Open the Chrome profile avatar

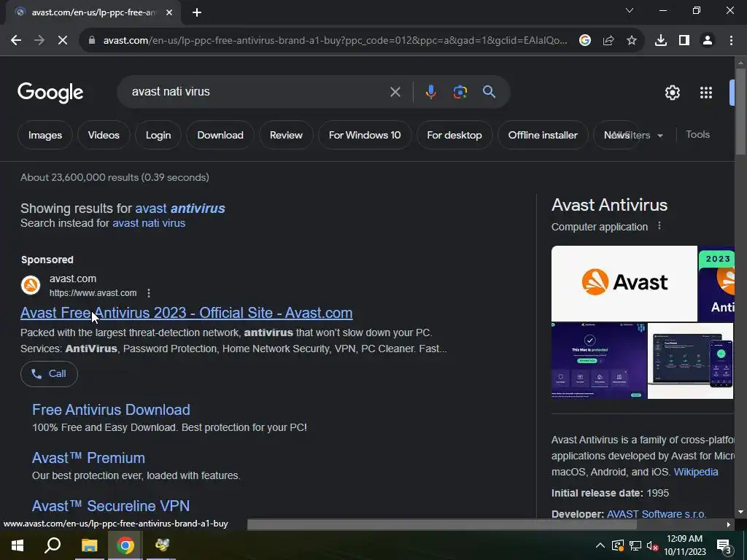coord(708,41)
